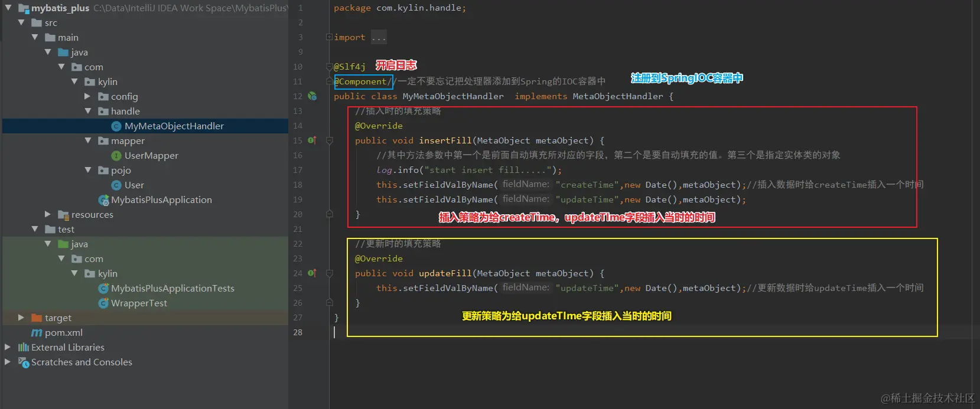The image size is (980, 409).
Task: Click the UserMapper interface icon
Action: [116, 156]
